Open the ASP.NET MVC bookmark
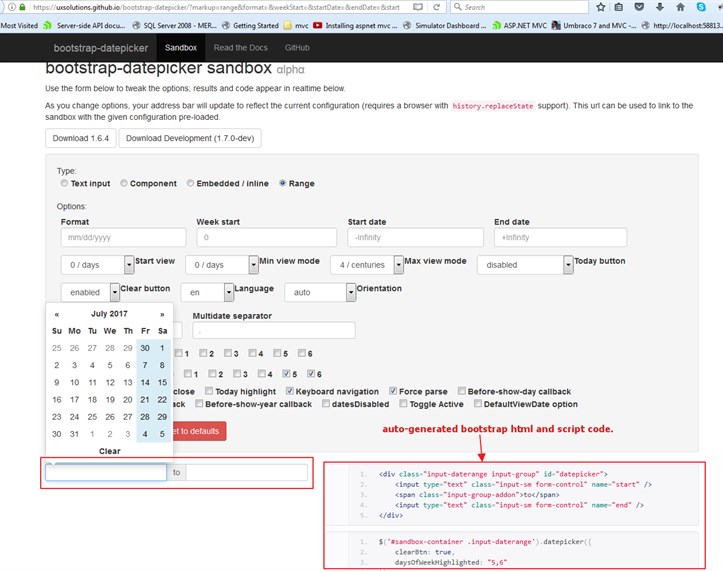This screenshot has width=723, height=571. click(x=519, y=25)
